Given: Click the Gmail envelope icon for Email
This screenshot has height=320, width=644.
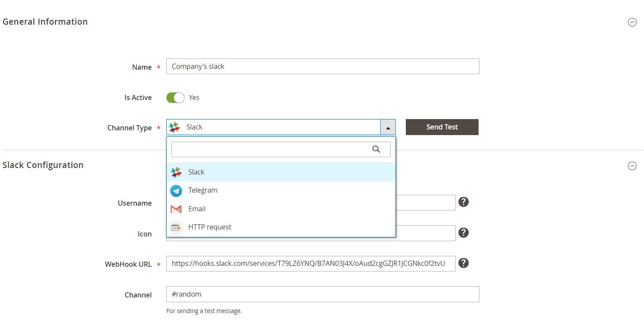Looking at the screenshot, I should pos(176,209).
